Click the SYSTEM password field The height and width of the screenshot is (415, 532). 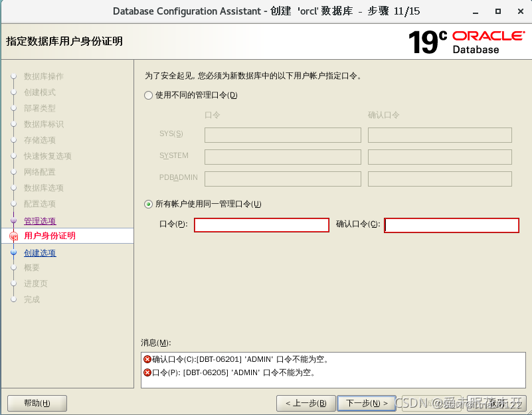tap(283, 157)
